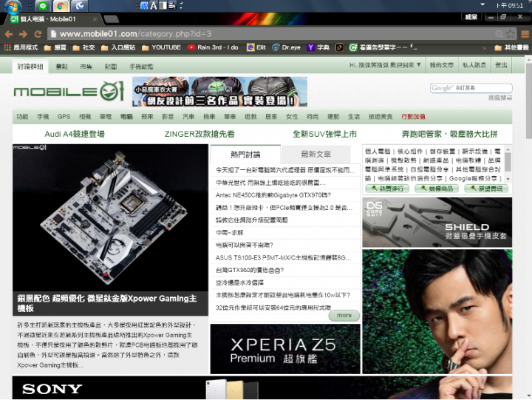This screenshot has width=532, height=400.
Task: Click the XPERIA Z5 Premium ad
Action: (x=285, y=349)
